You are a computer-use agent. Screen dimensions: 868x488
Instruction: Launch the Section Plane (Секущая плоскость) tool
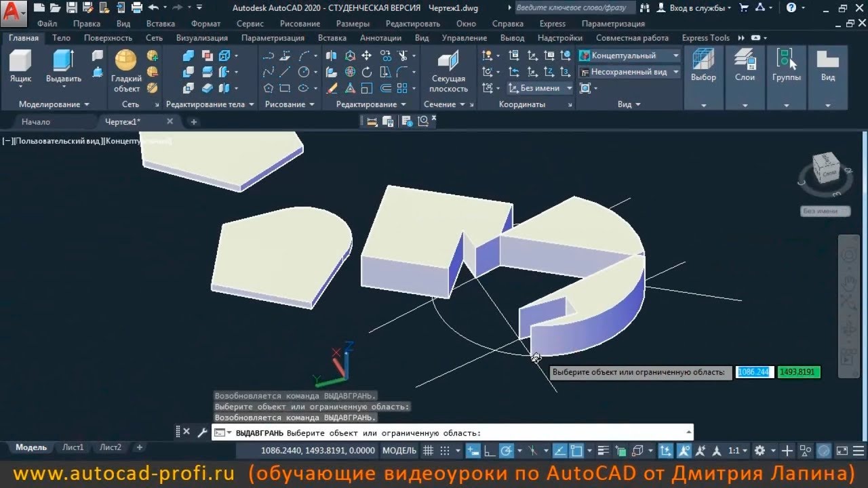pos(448,72)
